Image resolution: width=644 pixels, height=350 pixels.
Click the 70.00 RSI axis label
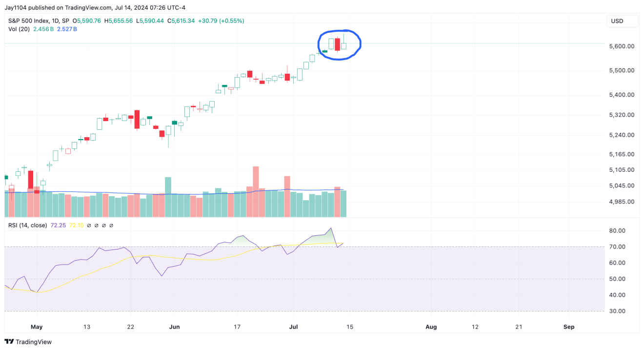617,247
